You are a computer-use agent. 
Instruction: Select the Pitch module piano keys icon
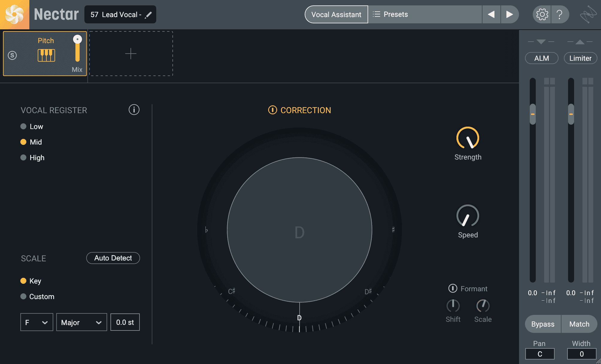pos(46,55)
